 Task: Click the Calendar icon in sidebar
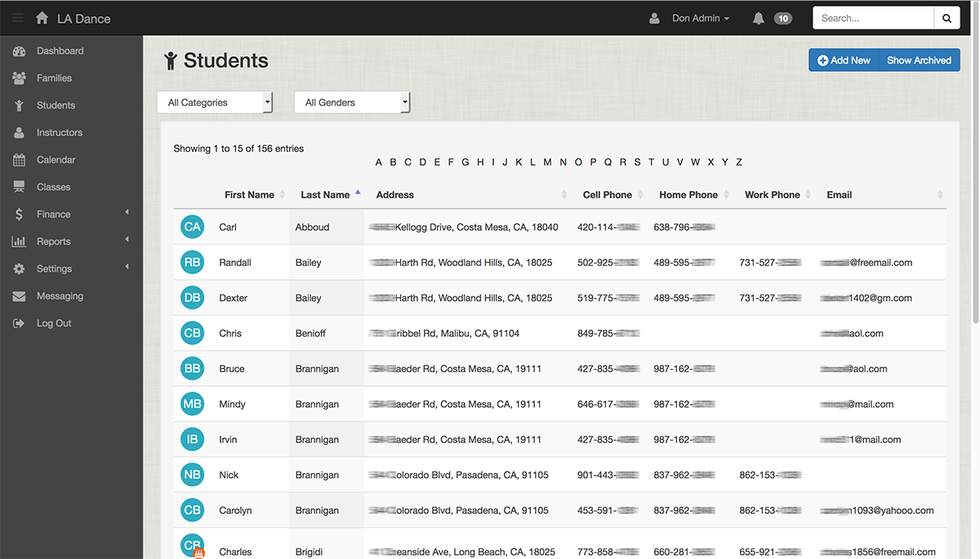[19, 160]
